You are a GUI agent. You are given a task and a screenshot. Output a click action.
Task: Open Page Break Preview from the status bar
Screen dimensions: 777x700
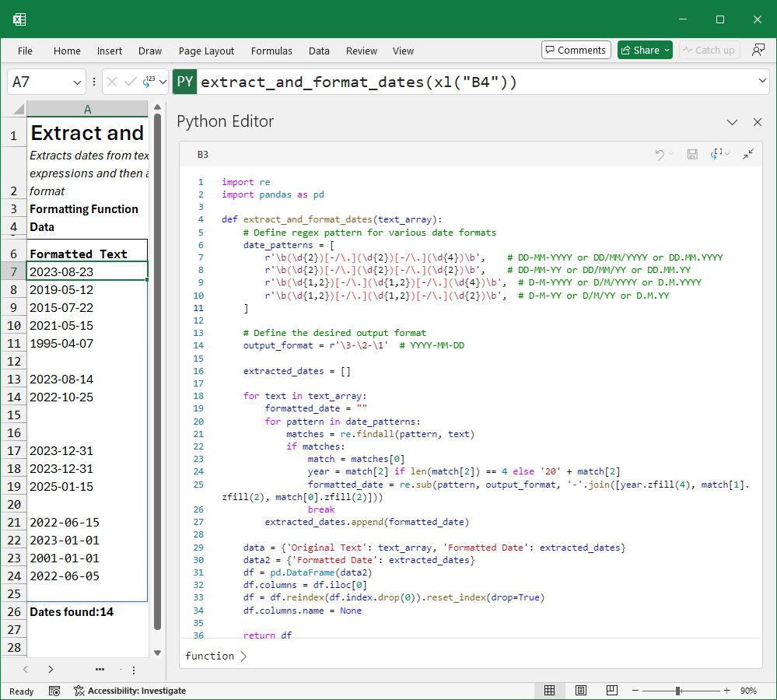point(612,690)
